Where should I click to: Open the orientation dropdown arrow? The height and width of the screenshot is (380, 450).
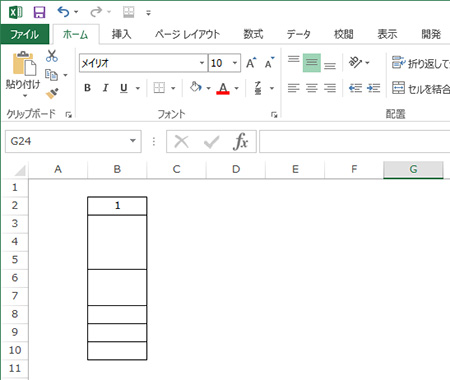(367, 63)
